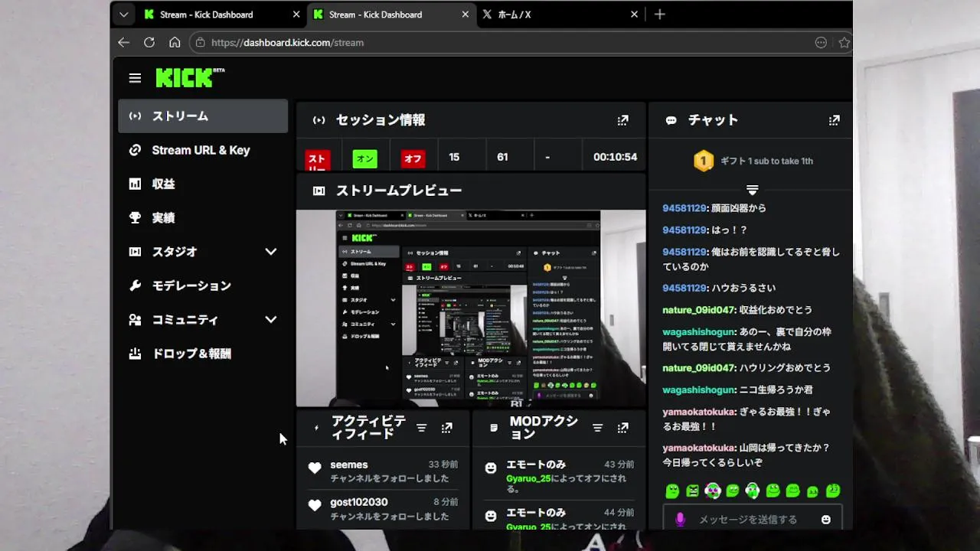Pop out the MODアクション panel
The width and height of the screenshot is (980, 551).
(622, 428)
